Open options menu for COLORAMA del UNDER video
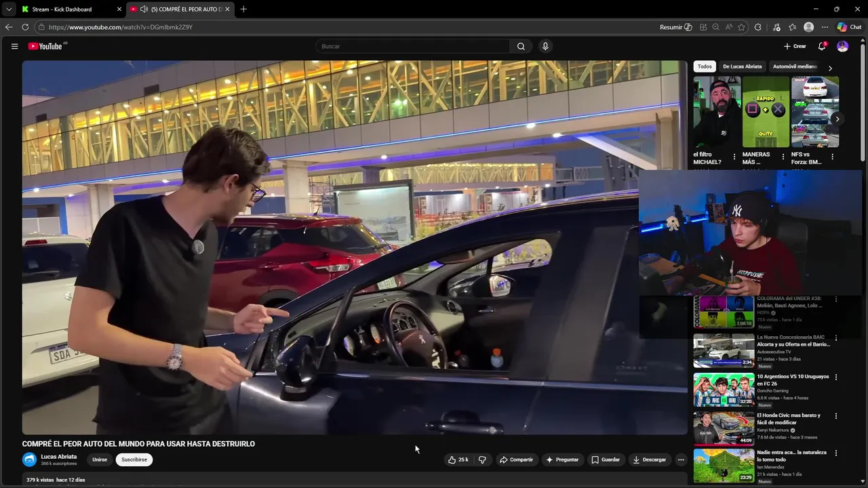Viewport: 868px width, 488px height. [835, 299]
